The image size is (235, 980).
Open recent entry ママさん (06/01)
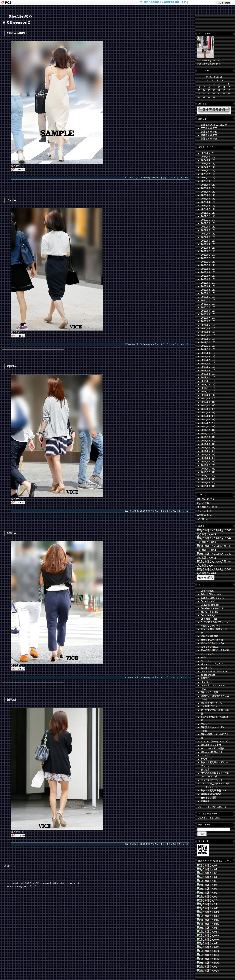210,128
